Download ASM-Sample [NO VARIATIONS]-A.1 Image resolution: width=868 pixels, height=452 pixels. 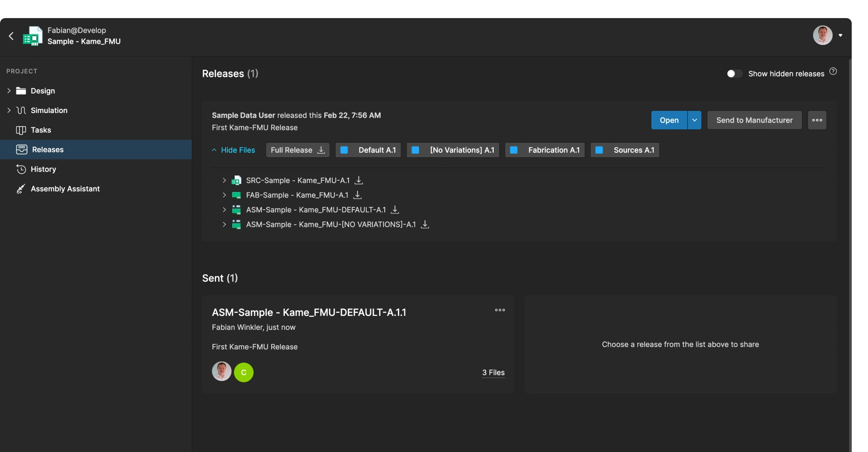[425, 224]
